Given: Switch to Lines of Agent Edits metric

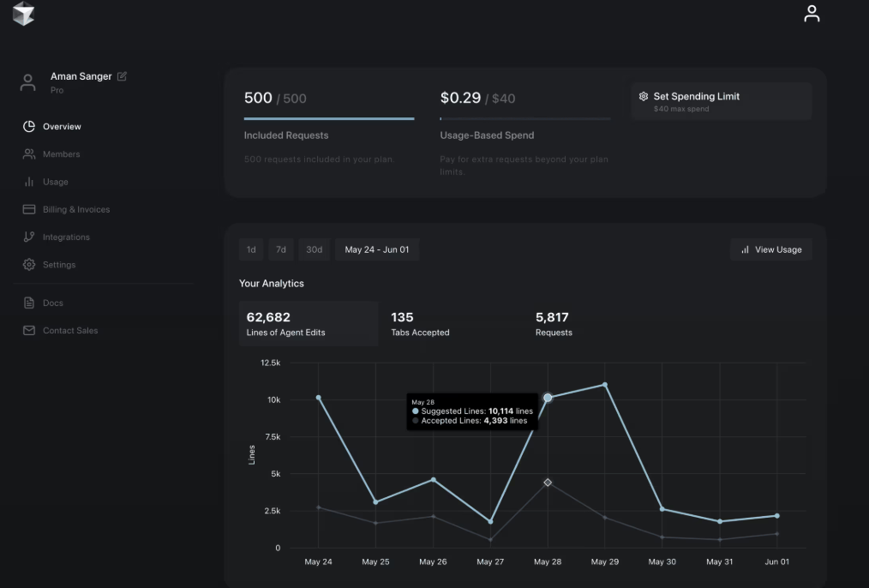Looking at the screenshot, I should pyautogui.click(x=308, y=324).
